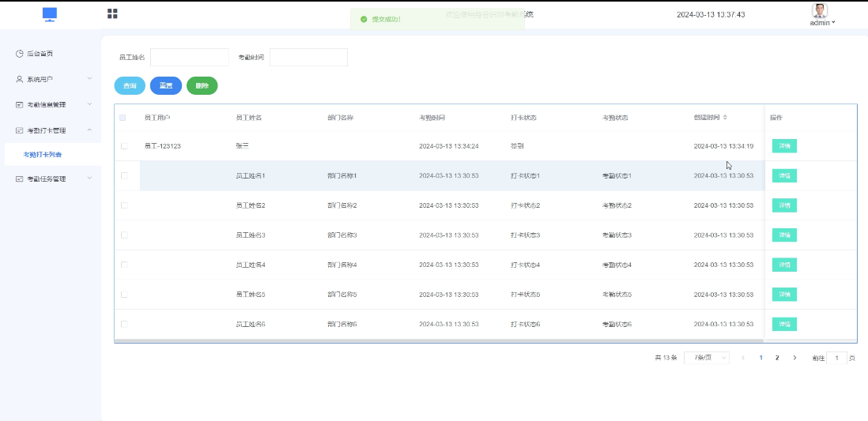Open 详情 for the 员工姓名3 row
Viewport: 868px width, 421px height.
coord(784,235)
